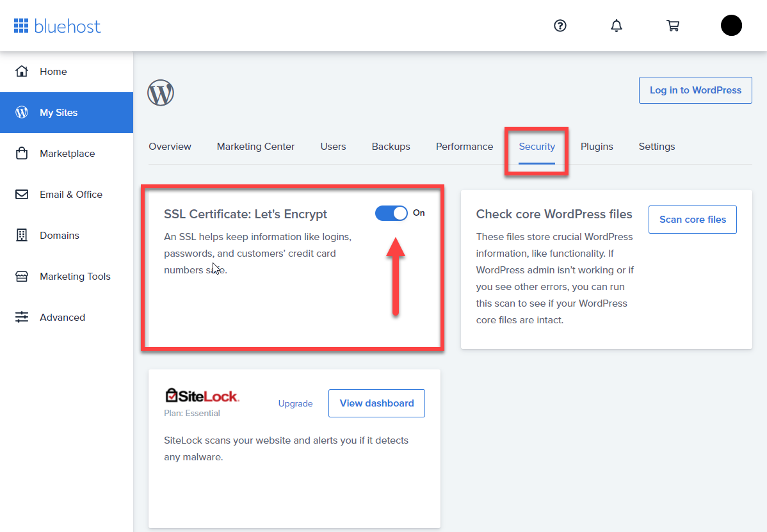Click the large WordPress logo icon

point(161,93)
